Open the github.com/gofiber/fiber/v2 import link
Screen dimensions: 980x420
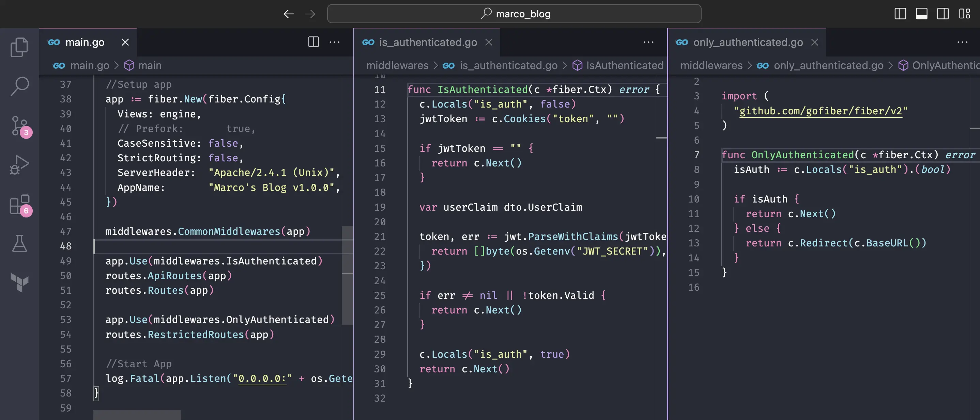tap(821, 111)
